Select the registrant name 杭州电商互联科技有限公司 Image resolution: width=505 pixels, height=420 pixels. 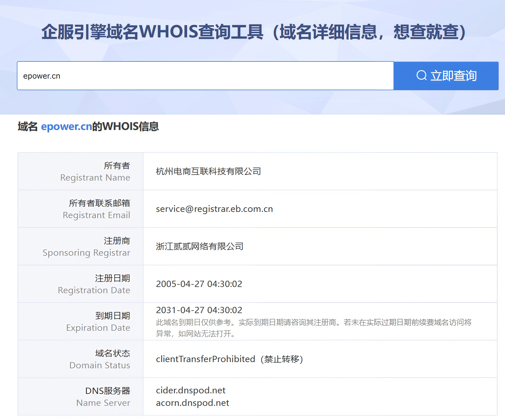tap(208, 171)
